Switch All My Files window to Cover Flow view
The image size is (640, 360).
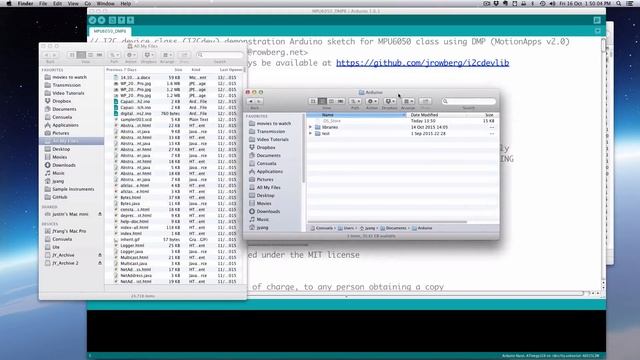(x=99, y=55)
